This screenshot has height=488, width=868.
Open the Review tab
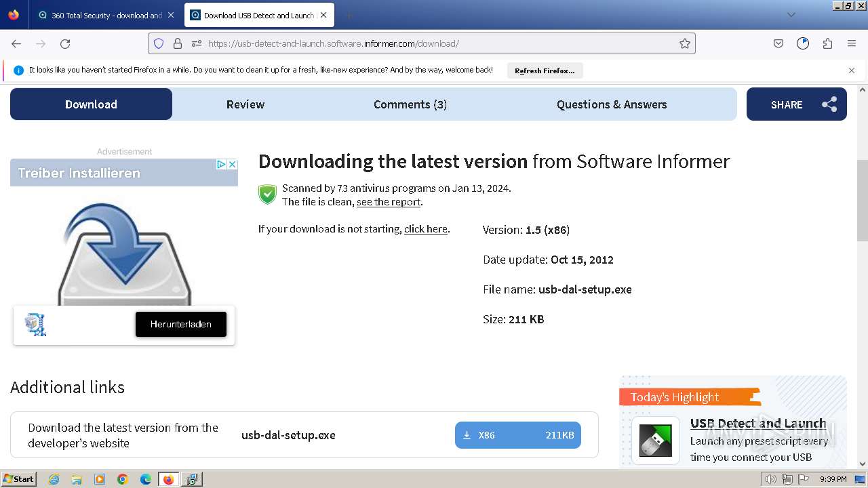pos(245,104)
